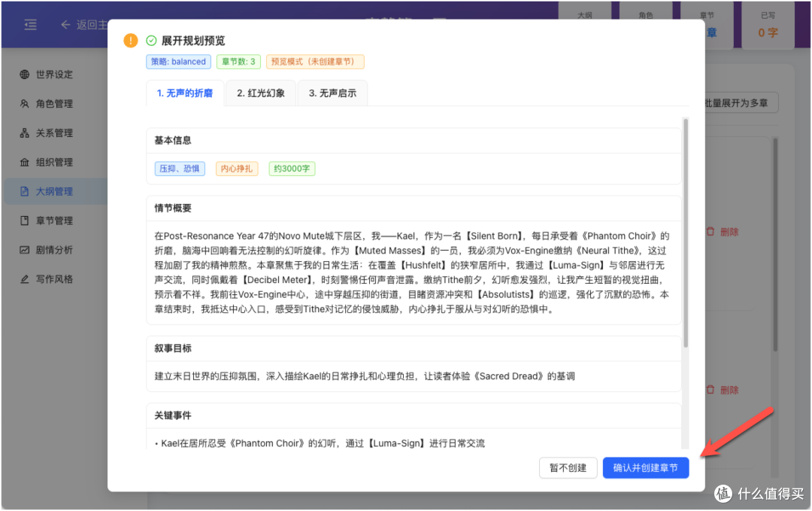Click the 已写 0 字 stat card
The image size is (812, 511).
point(768,25)
